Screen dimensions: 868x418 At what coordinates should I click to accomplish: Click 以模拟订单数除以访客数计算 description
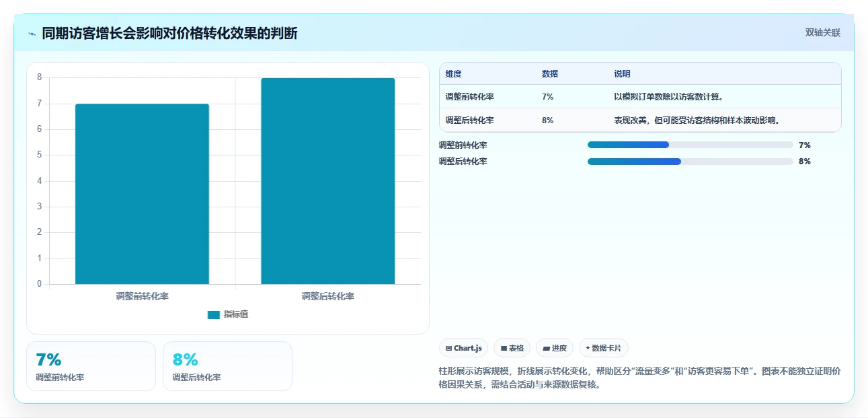pos(668,97)
